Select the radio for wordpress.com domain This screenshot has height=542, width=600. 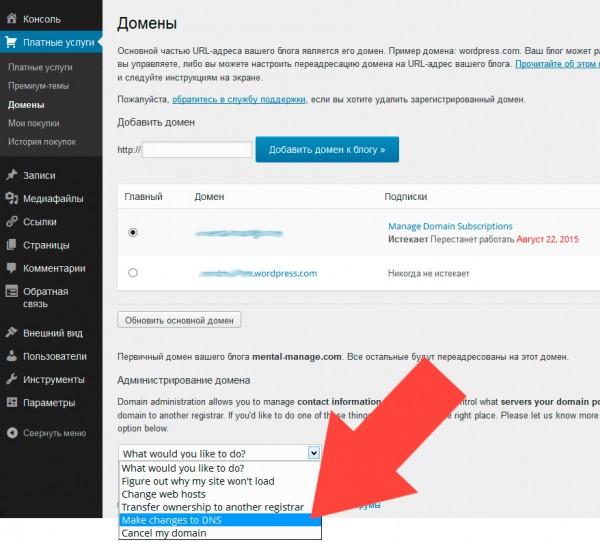click(133, 273)
